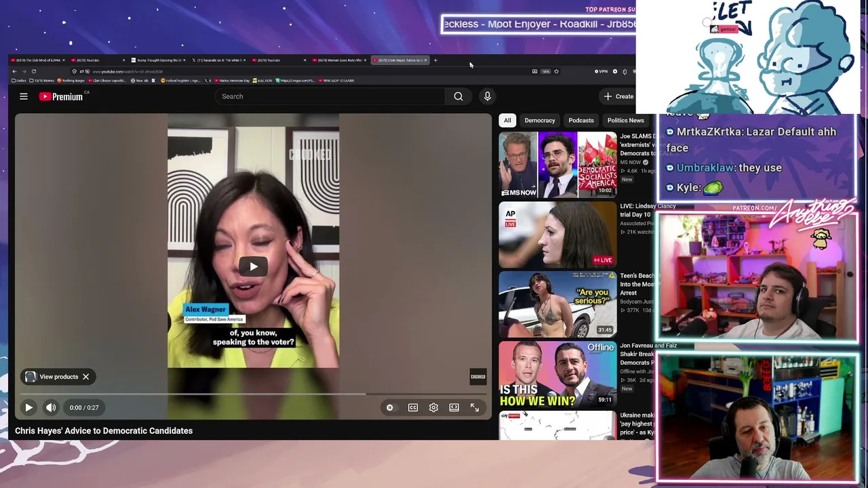This screenshot has height=488, width=868.
Task: Select the Politics News filter chip
Action: (x=625, y=121)
